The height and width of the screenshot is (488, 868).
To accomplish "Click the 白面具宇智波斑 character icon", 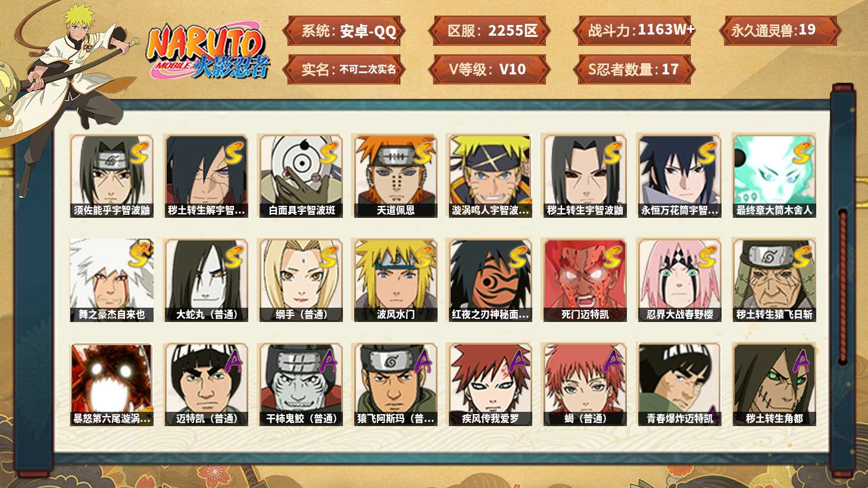I will click(x=301, y=176).
